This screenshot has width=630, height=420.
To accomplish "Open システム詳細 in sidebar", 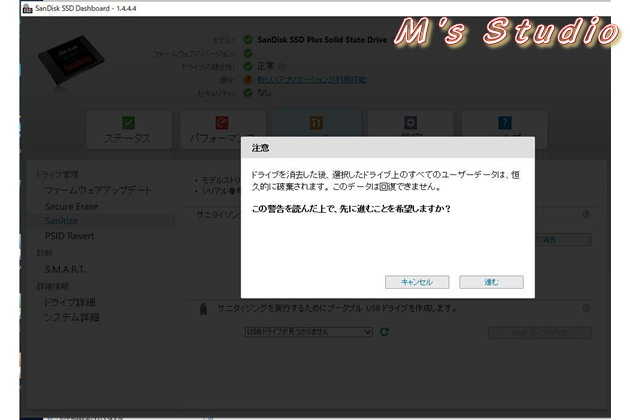I will [72, 318].
